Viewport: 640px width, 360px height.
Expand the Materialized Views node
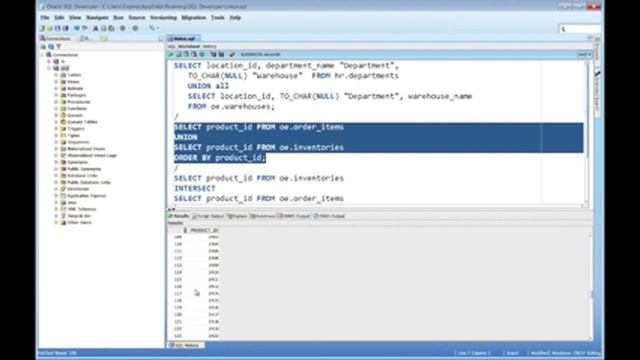[56, 149]
